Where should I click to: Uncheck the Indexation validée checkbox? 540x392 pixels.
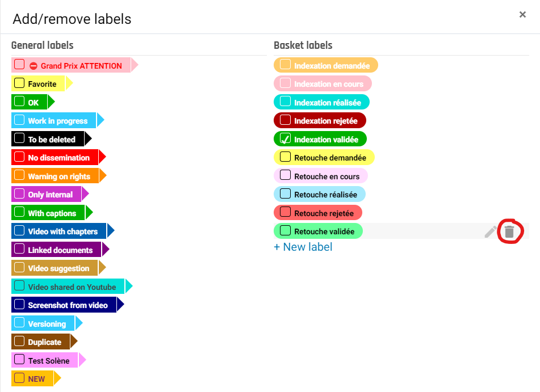[285, 138]
